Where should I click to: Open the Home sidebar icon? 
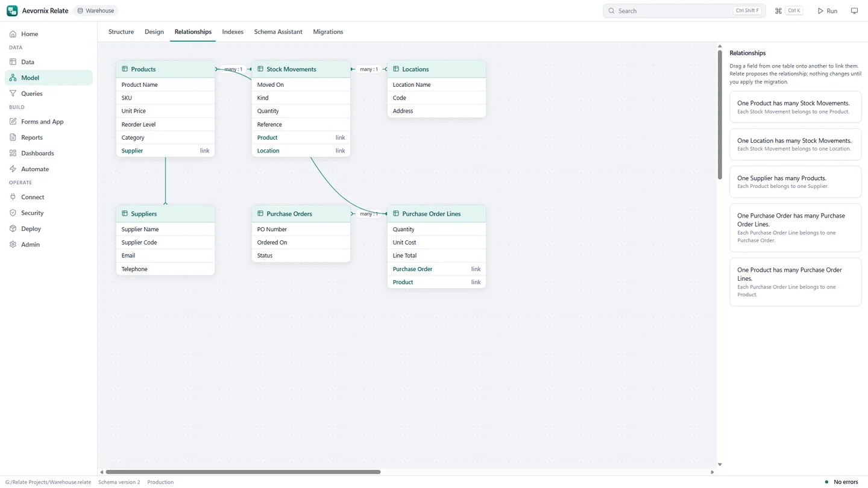13,34
